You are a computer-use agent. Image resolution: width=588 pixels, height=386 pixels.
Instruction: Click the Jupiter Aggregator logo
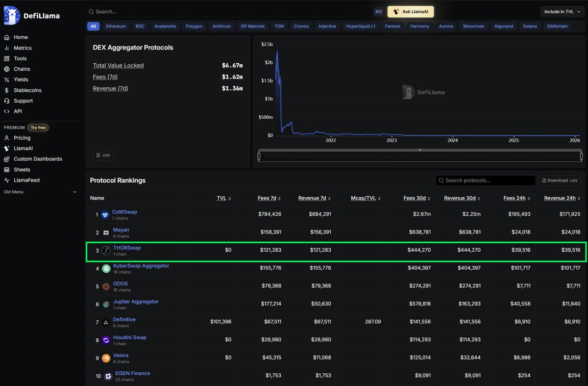105,305
